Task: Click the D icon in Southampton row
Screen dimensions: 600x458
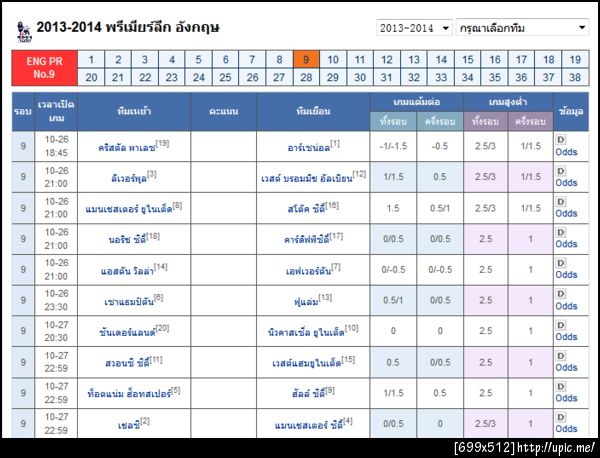Action: pyautogui.click(x=561, y=294)
